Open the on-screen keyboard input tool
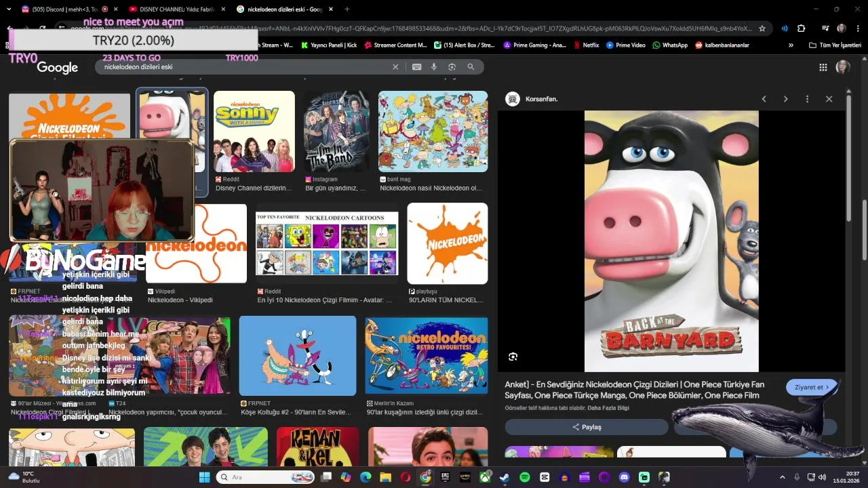This screenshot has width=868, height=488. [416, 67]
